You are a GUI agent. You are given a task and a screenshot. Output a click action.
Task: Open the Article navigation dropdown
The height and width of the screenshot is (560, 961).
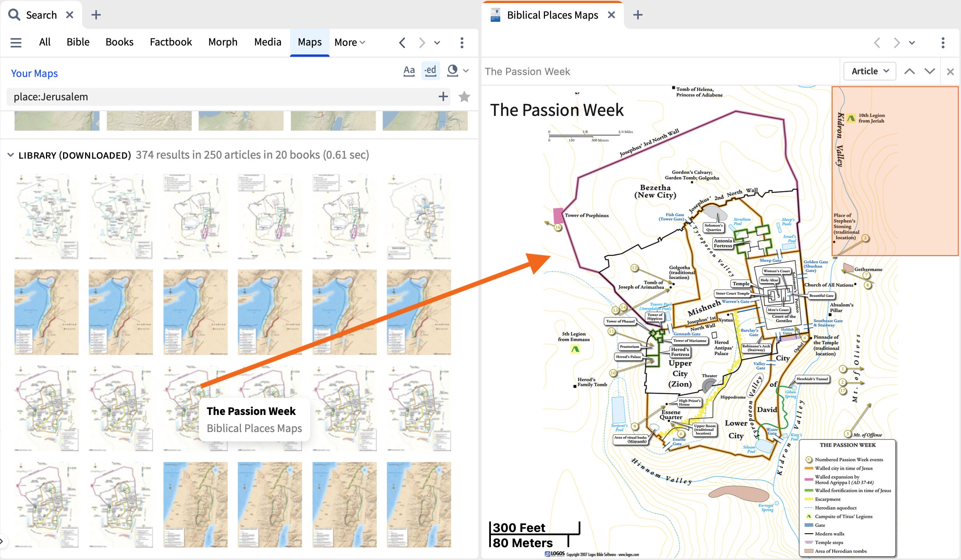(870, 71)
